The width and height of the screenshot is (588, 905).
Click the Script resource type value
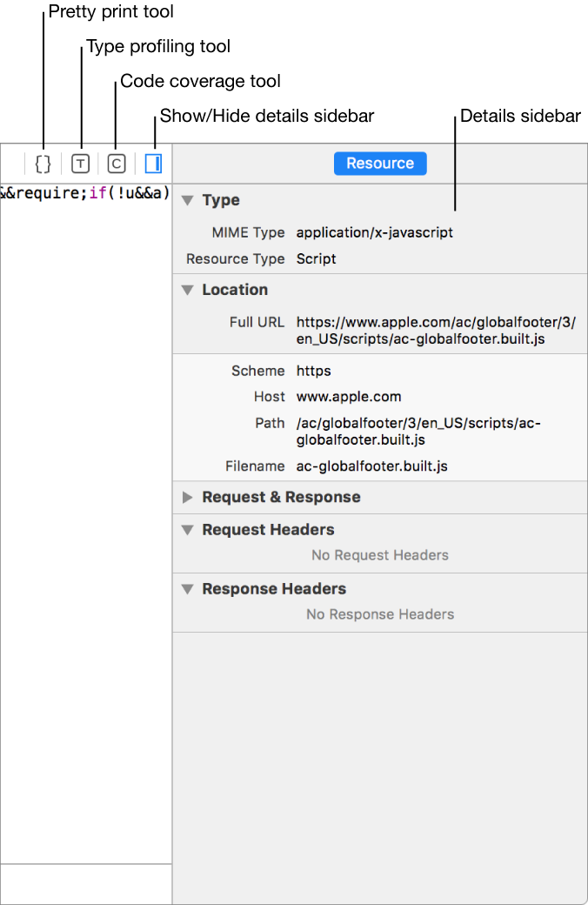pos(316,258)
